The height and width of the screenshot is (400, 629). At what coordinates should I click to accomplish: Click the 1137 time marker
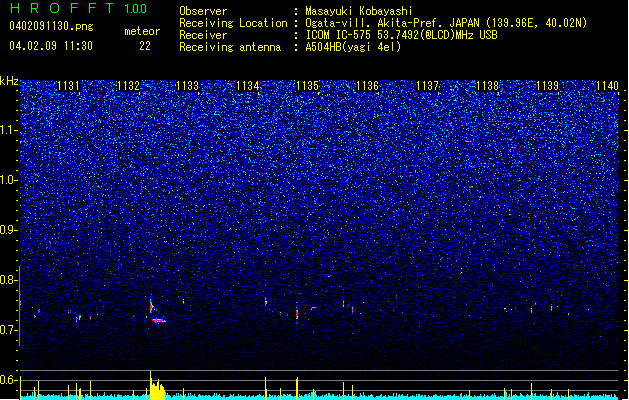point(428,86)
